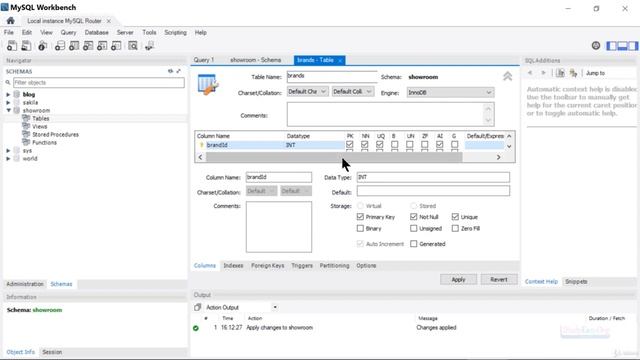640x360 pixels.
Task: Switch to showroom - Schema tab
Action: 256,60
